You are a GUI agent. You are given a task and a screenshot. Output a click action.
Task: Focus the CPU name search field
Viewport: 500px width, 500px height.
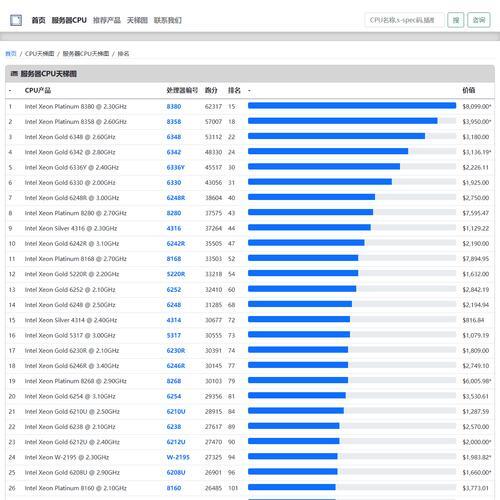(x=404, y=20)
